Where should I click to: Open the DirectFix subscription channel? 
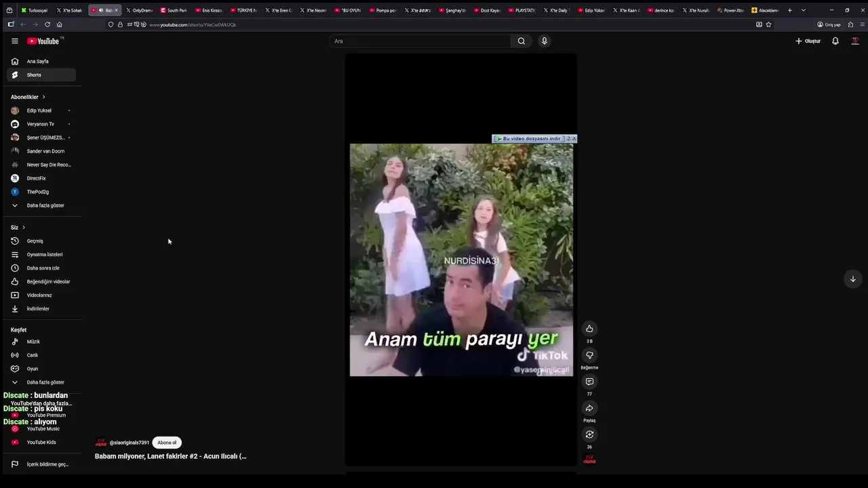tap(41, 178)
